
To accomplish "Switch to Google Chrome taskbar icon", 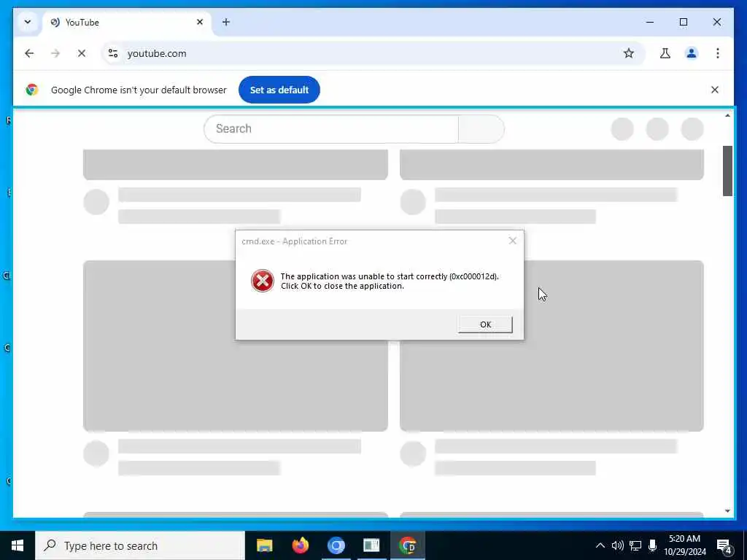I will click(x=407, y=545).
